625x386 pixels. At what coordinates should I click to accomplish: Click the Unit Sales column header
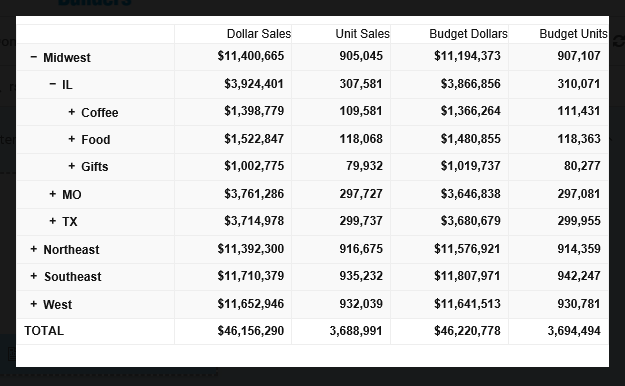[362, 34]
